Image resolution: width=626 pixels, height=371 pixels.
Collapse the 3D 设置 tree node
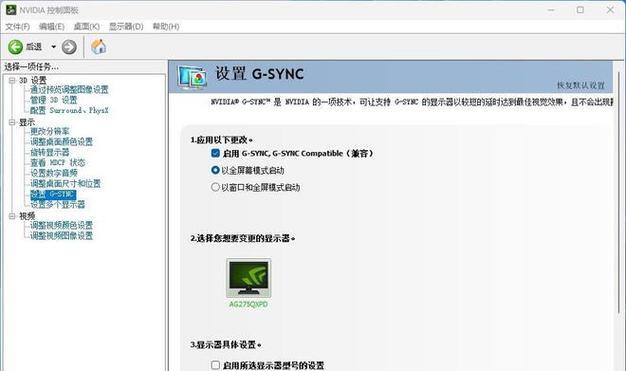(12, 80)
